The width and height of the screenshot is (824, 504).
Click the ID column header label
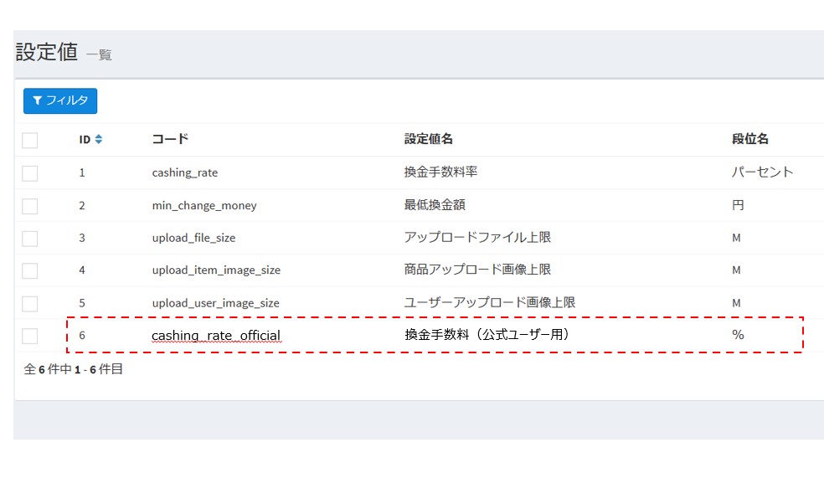(x=85, y=140)
